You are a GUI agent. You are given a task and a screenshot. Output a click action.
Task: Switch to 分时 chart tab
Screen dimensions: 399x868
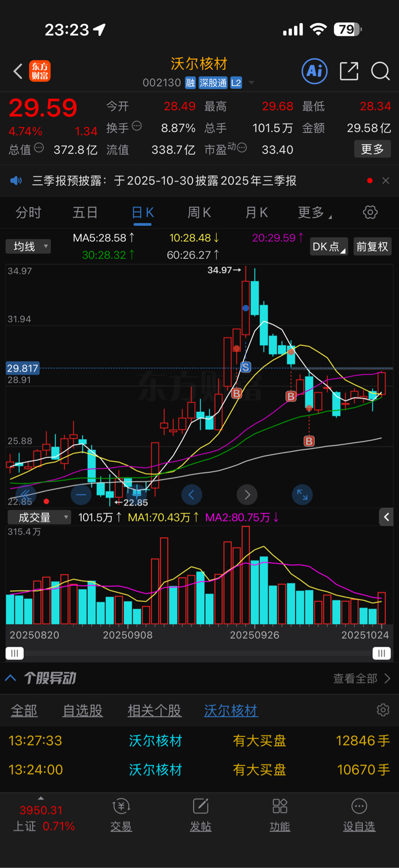tap(28, 212)
